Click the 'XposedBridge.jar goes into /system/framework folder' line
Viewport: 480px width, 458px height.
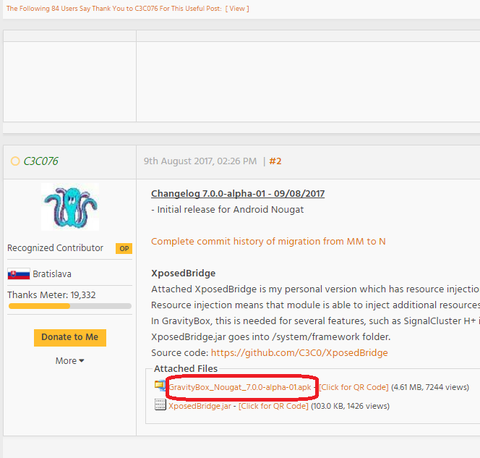pyautogui.click(x=271, y=337)
